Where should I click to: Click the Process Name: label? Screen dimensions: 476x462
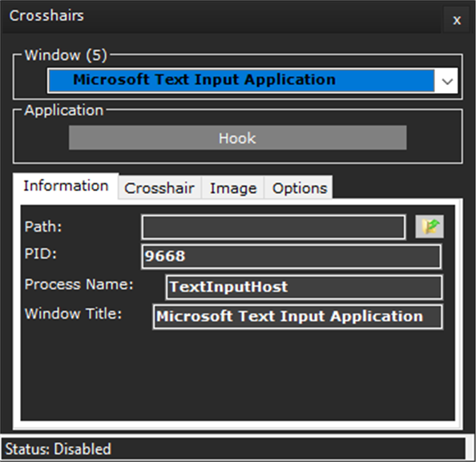pos(79,285)
